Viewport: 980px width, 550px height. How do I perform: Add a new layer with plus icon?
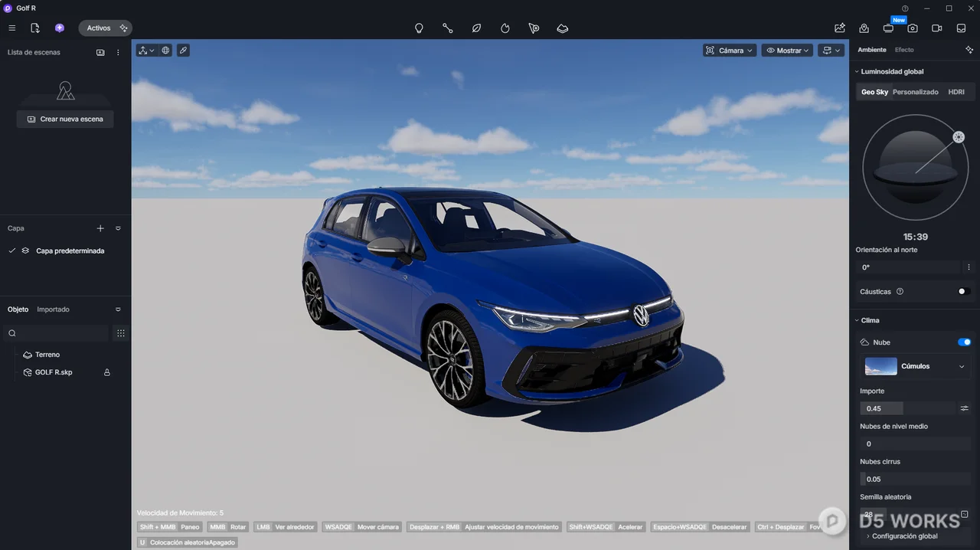pos(100,228)
